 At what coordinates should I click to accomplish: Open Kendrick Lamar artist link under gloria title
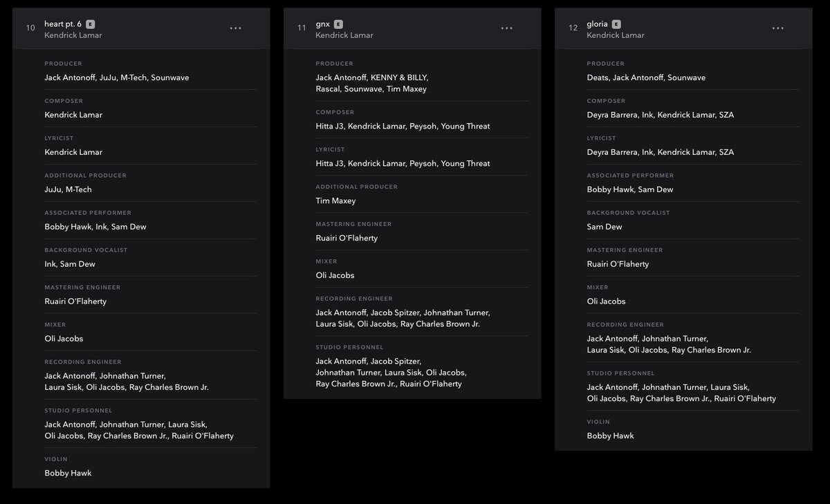tap(616, 35)
